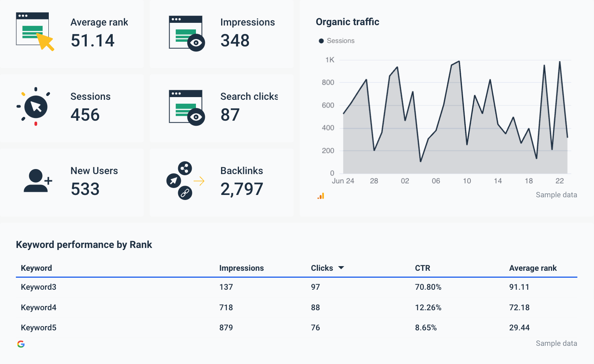Viewport: 594px width, 364px height.
Task: Click the 1K y-axis label
Action: [x=330, y=60]
